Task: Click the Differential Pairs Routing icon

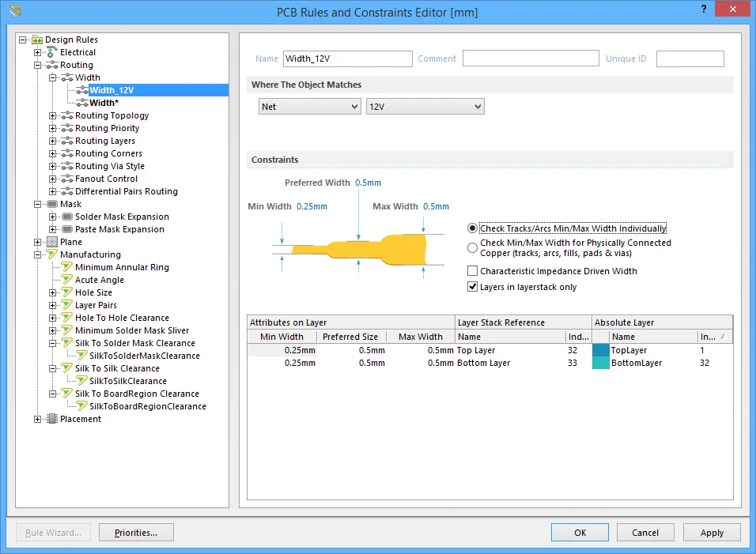Action: click(67, 191)
